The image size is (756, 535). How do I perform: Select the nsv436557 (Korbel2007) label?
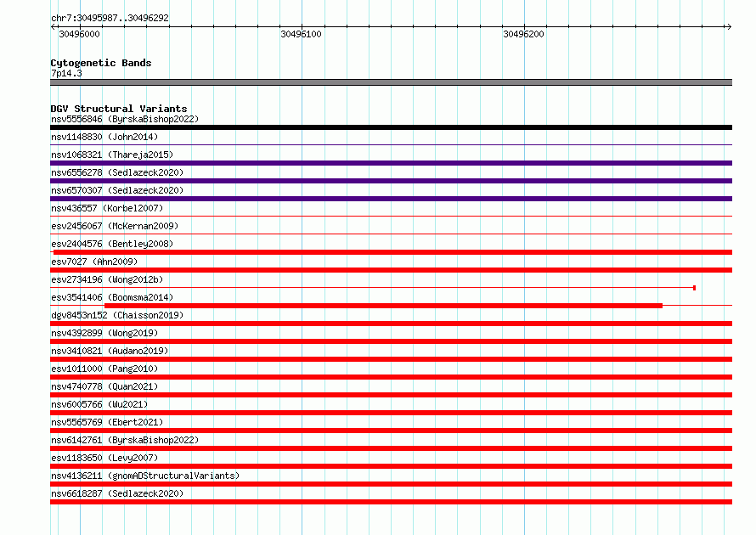[x=107, y=208]
